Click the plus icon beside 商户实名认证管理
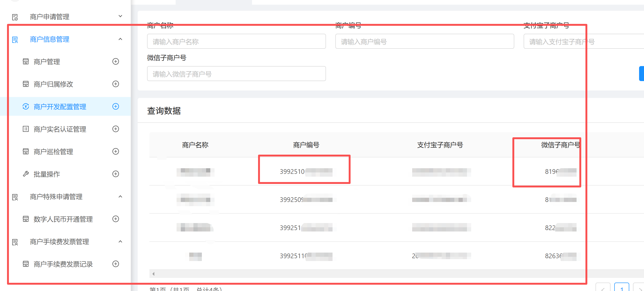This screenshot has height=291, width=644. point(115,129)
